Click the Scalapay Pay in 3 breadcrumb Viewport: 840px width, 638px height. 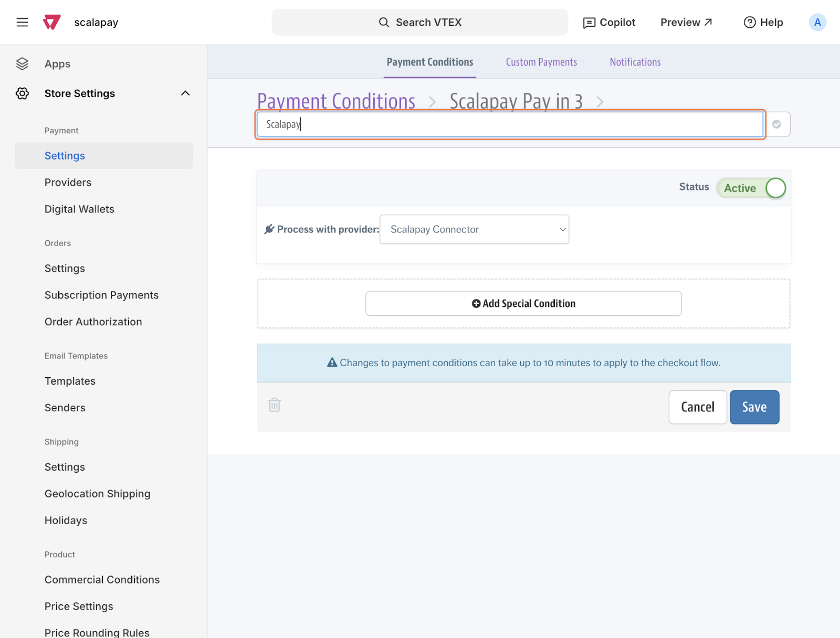(x=516, y=101)
